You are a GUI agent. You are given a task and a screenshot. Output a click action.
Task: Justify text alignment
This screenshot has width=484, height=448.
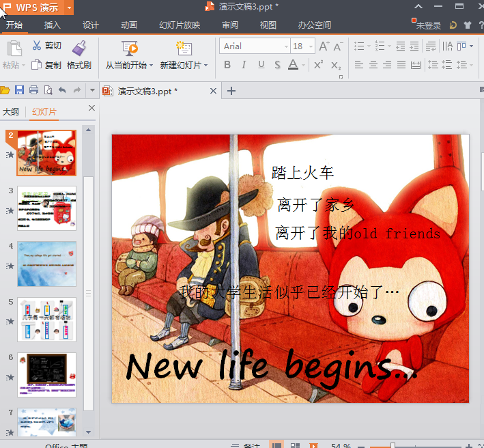[401, 65]
